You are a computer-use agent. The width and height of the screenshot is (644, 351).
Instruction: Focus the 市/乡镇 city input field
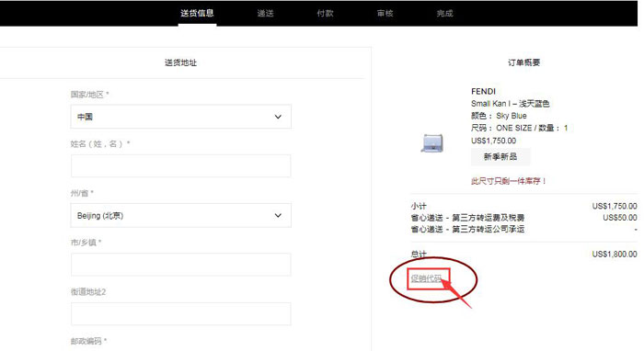coord(180,265)
